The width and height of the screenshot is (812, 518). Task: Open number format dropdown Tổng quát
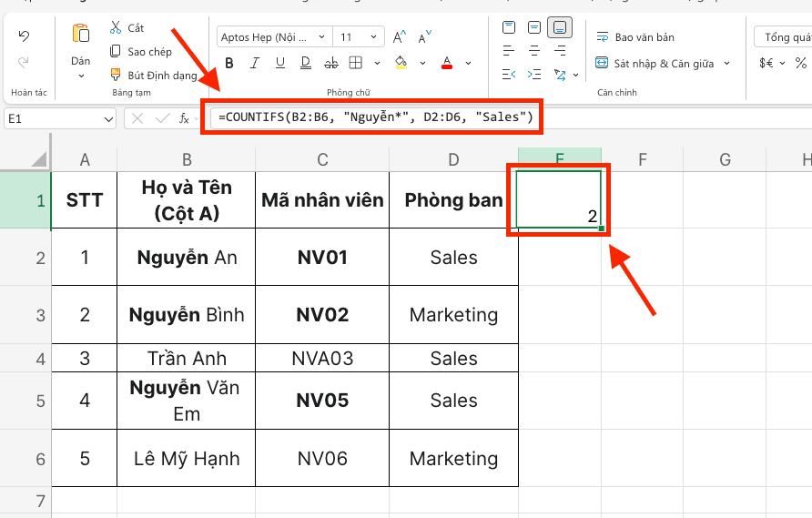pos(783,36)
